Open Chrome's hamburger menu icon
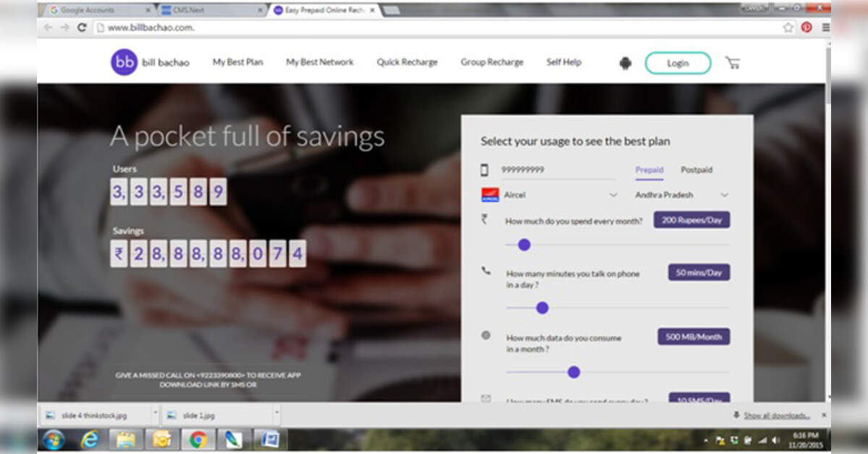868x454 pixels. pyautogui.click(x=825, y=28)
